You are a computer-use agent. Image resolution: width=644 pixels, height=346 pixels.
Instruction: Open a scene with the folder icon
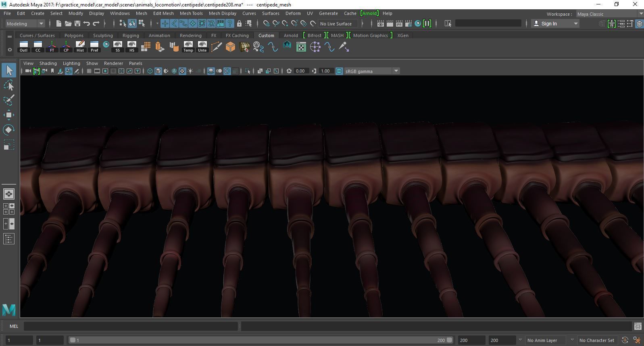68,23
